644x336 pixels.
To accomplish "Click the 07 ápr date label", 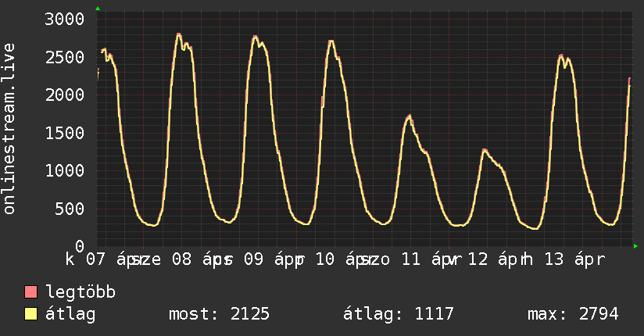I will (x=109, y=260).
